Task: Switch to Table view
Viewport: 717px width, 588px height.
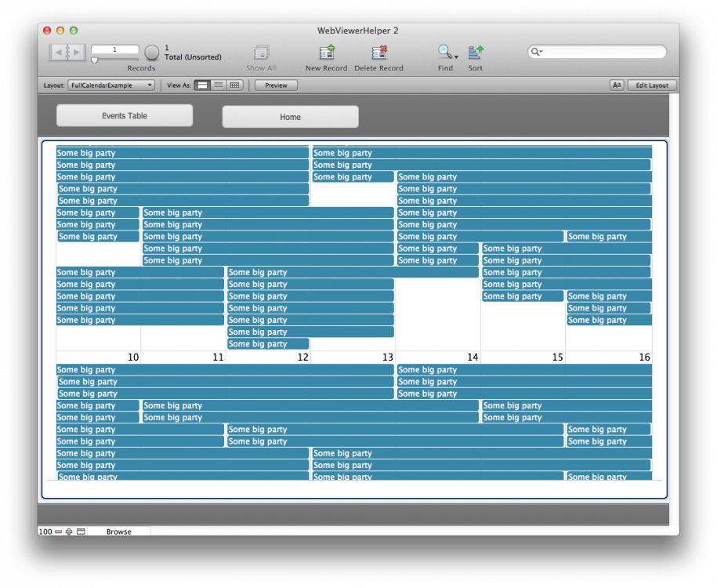Action: pyautogui.click(x=234, y=85)
